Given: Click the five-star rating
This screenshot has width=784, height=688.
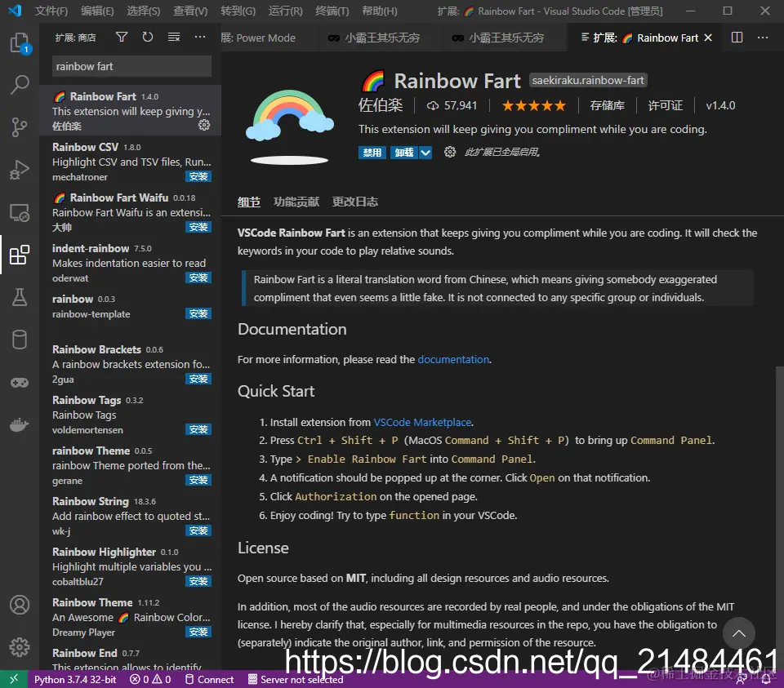Looking at the screenshot, I should tap(533, 105).
